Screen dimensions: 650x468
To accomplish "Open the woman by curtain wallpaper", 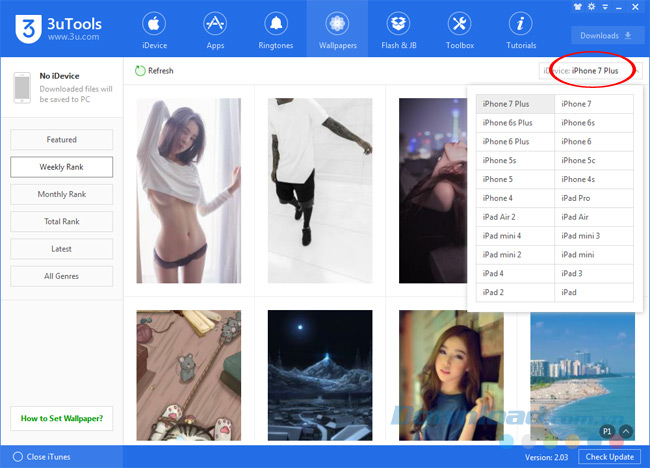I will [x=189, y=191].
